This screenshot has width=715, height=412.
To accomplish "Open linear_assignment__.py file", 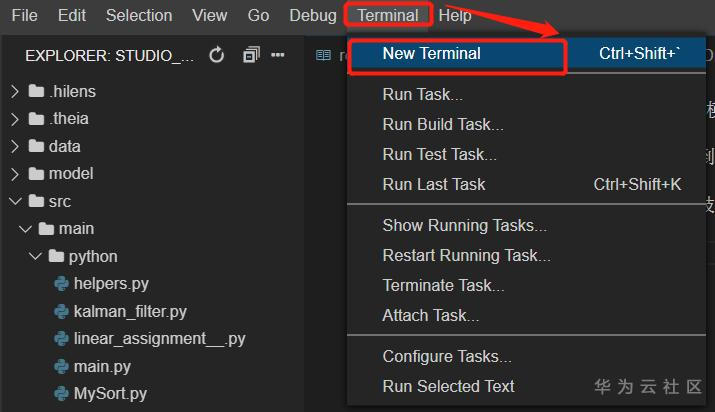I will coord(159,339).
